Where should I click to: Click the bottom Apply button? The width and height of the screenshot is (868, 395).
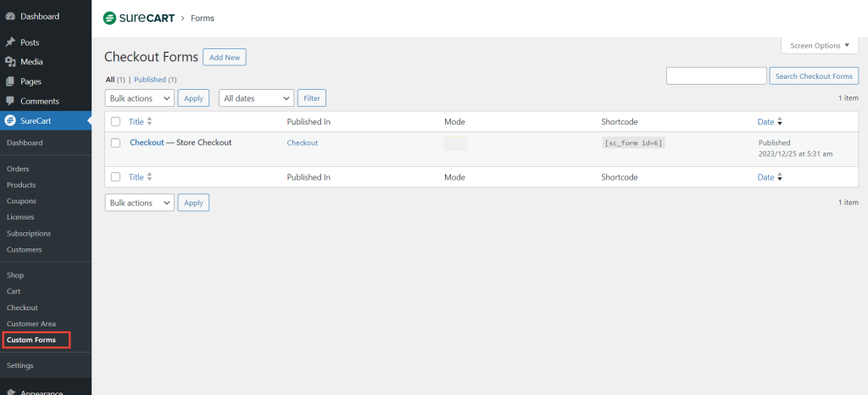click(193, 203)
